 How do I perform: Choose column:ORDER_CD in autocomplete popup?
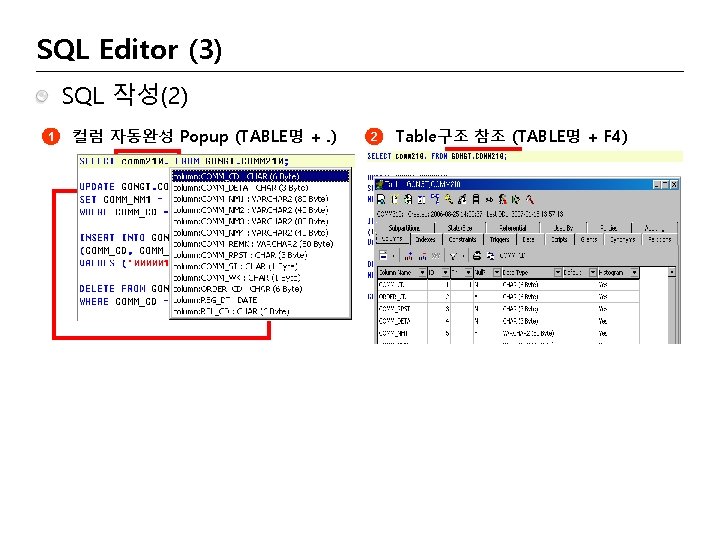[x=260, y=289]
